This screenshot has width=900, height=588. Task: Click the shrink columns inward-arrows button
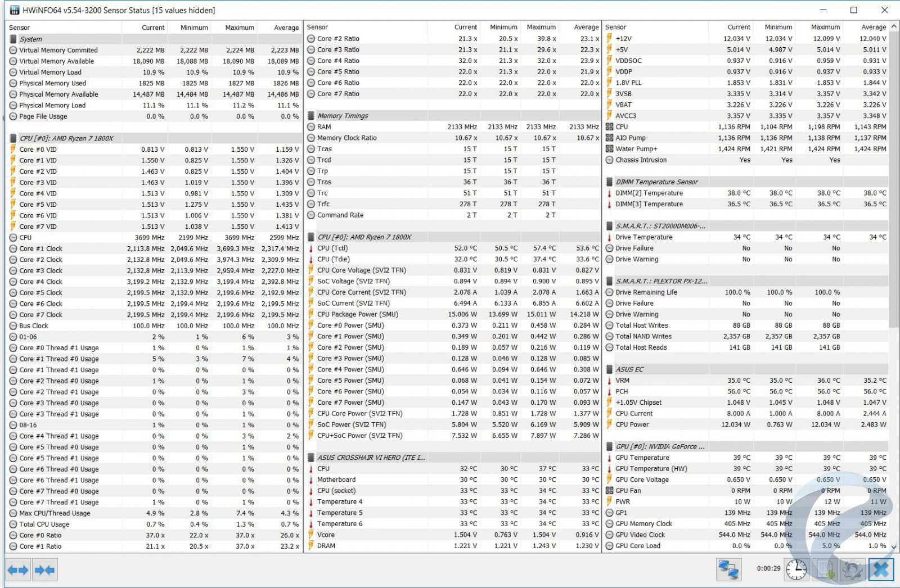click(44, 570)
